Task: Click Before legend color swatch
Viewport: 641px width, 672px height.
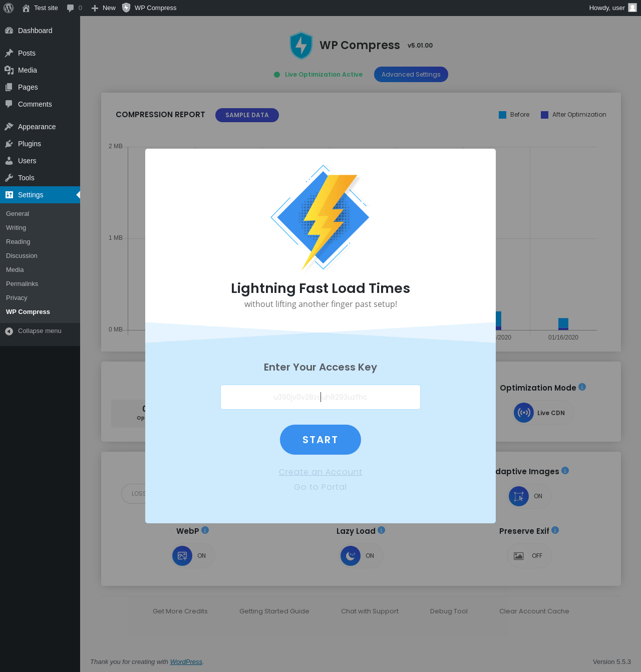Action: click(502, 115)
